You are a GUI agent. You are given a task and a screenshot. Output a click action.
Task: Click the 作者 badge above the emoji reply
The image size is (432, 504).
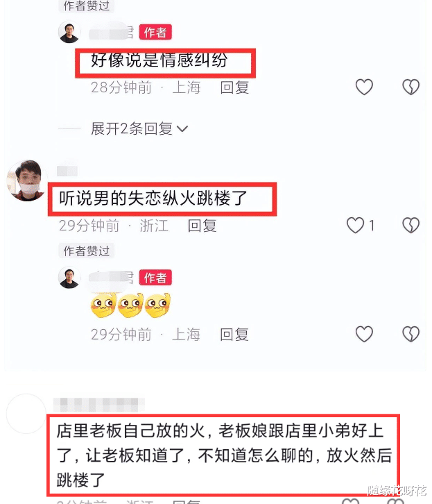[155, 278]
